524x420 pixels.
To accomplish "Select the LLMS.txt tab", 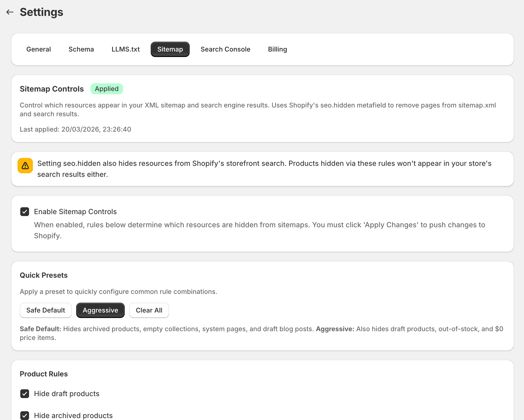I will [125, 49].
